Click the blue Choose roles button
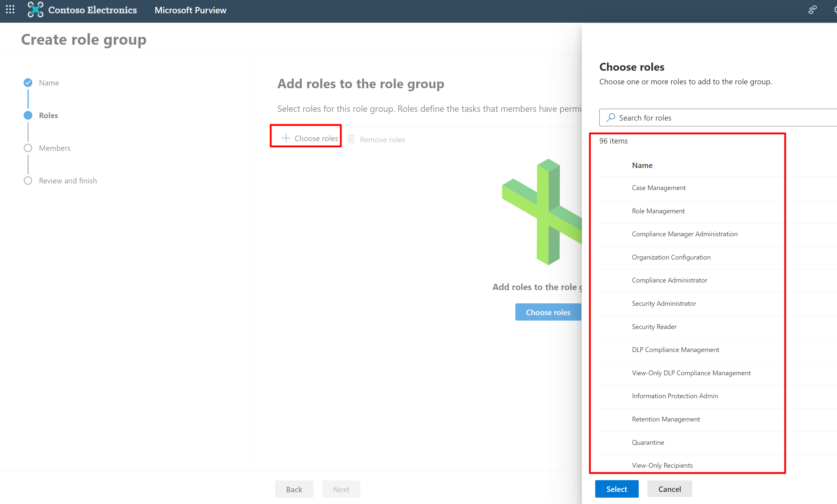The height and width of the screenshot is (504, 837). [548, 312]
